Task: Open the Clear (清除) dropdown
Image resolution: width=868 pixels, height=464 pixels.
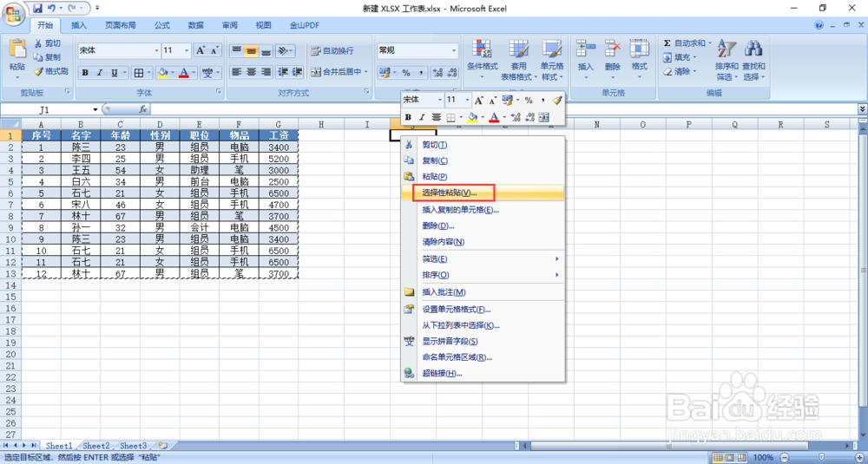Action: pos(680,71)
